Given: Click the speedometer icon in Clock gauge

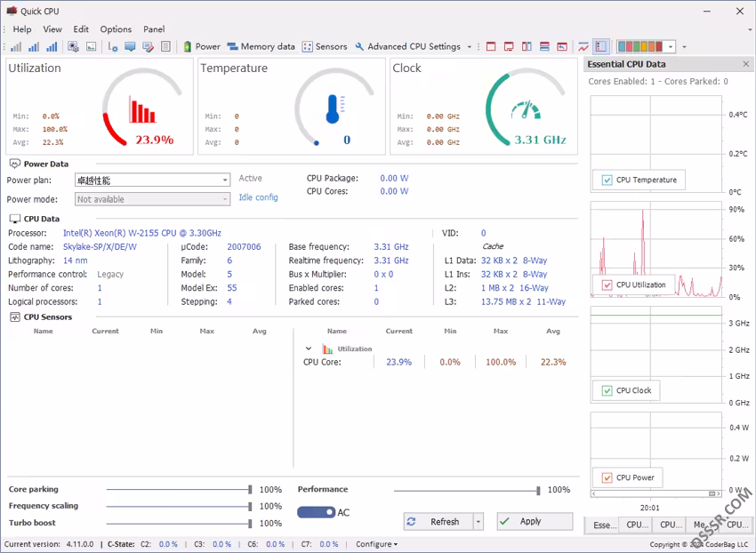Looking at the screenshot, I should coord(526,110).
